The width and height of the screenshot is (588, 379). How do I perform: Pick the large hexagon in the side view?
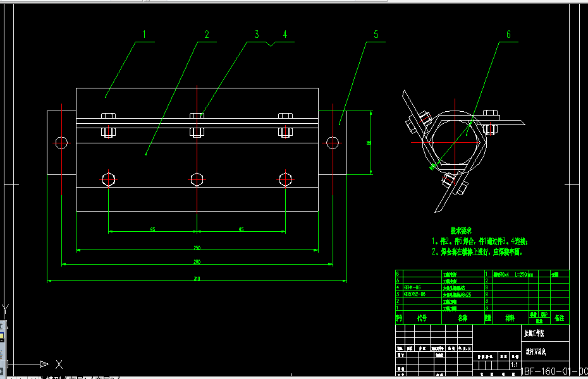[455, 142]
